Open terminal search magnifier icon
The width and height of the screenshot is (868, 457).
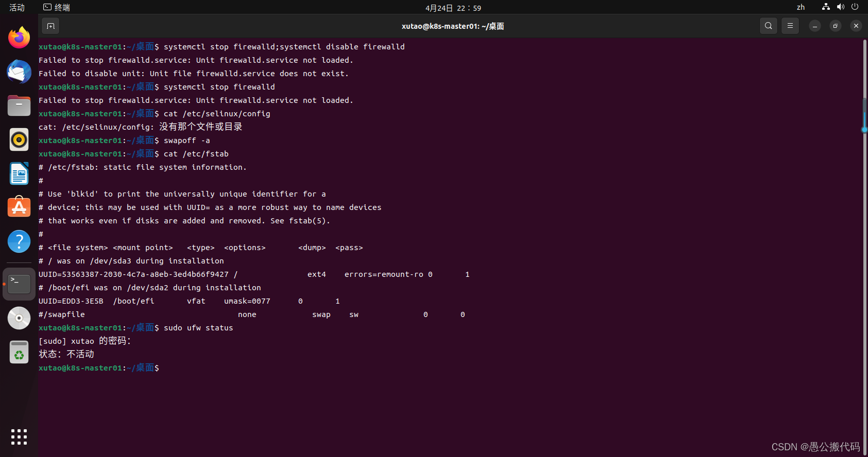[x=768, y=26]
